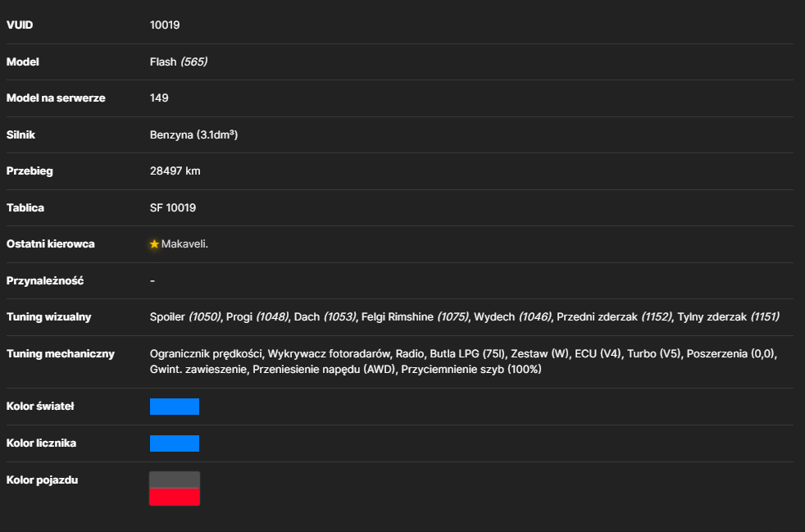Select the Progi (1048) entry
Image resolution: width=805 pixels, height=532 pixels.
click(x=257, y=317)
